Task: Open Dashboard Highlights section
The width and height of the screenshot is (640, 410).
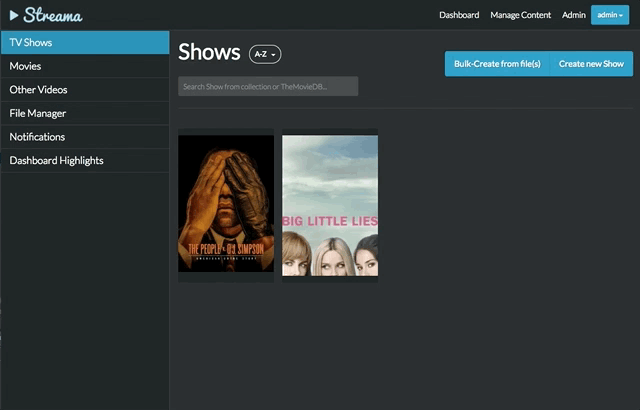Action: [85, 160]
